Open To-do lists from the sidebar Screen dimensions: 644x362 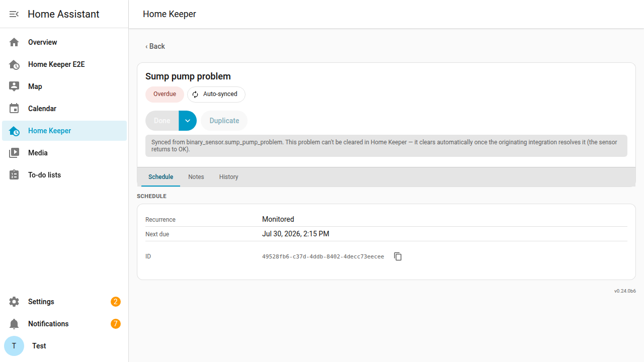(x=64, y=175)
